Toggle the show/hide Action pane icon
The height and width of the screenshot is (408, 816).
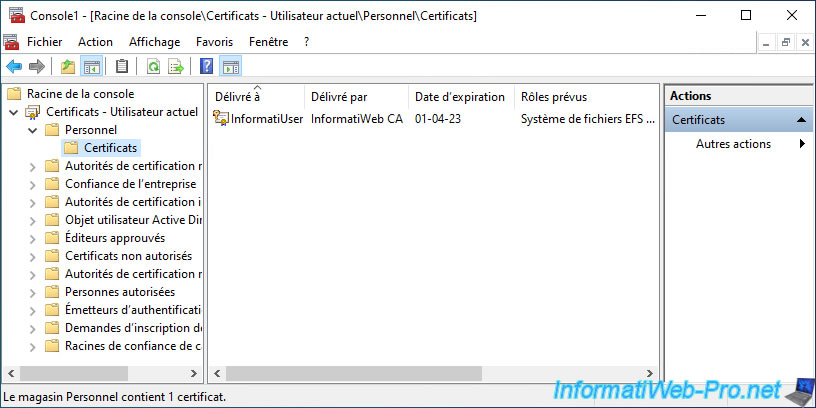(x=230, y=67)
